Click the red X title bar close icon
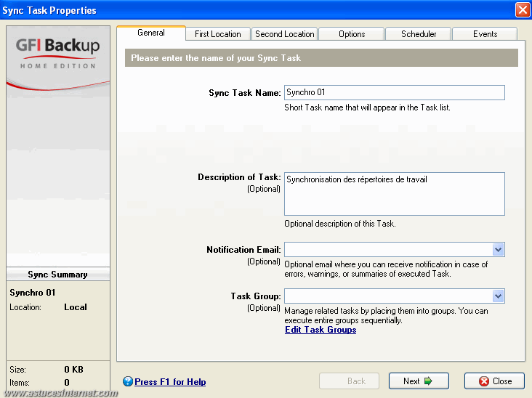This screenshot has height=398, width=532. [x=523, y=10]
